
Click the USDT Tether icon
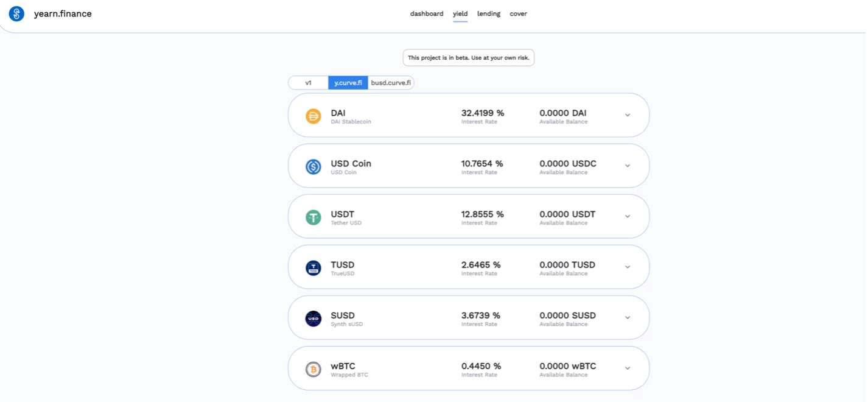pos(313,217)
